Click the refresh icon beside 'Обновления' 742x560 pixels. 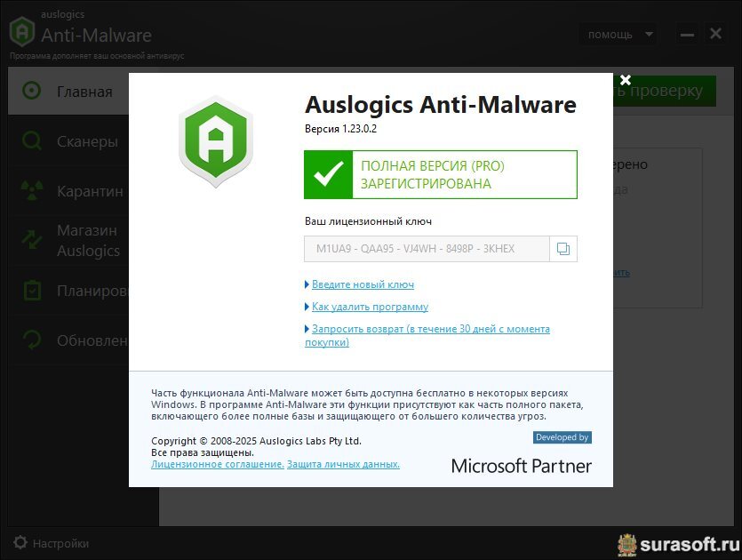32,340
